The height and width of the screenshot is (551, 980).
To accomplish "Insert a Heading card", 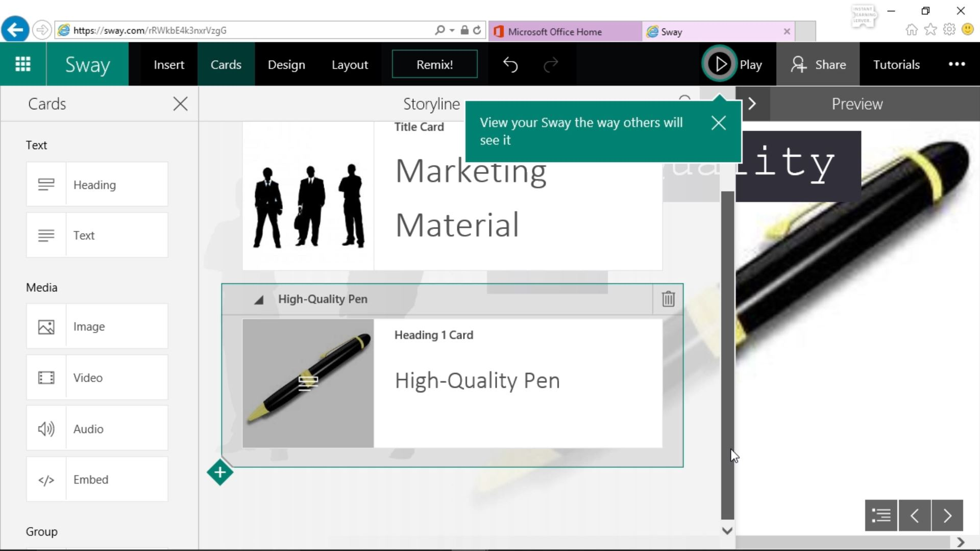I will coord(96,184).
